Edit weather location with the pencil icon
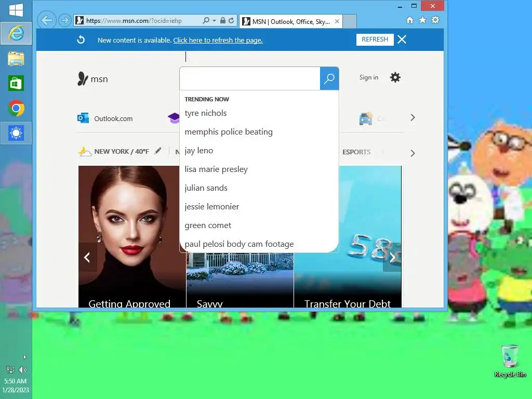The width and height of the screenshot is (532, 399). pyautogui.click(x=158, y=151)
